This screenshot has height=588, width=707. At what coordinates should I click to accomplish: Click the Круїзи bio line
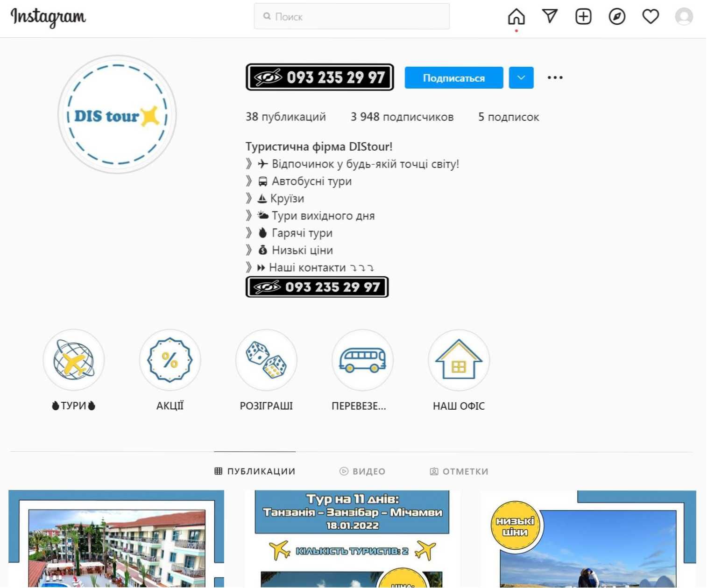[x=275, y=198]
